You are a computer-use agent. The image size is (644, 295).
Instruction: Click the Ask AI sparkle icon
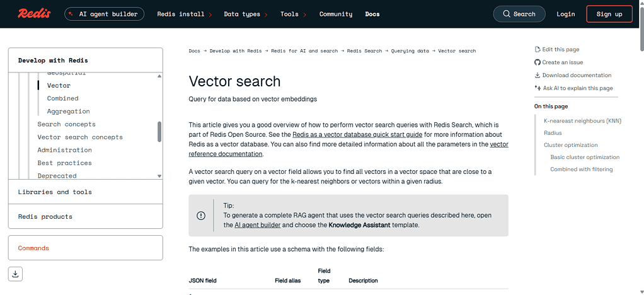[538, 88]
